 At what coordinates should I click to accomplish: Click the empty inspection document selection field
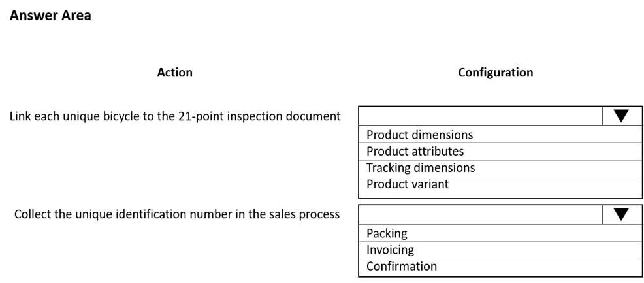coord(481,116)
